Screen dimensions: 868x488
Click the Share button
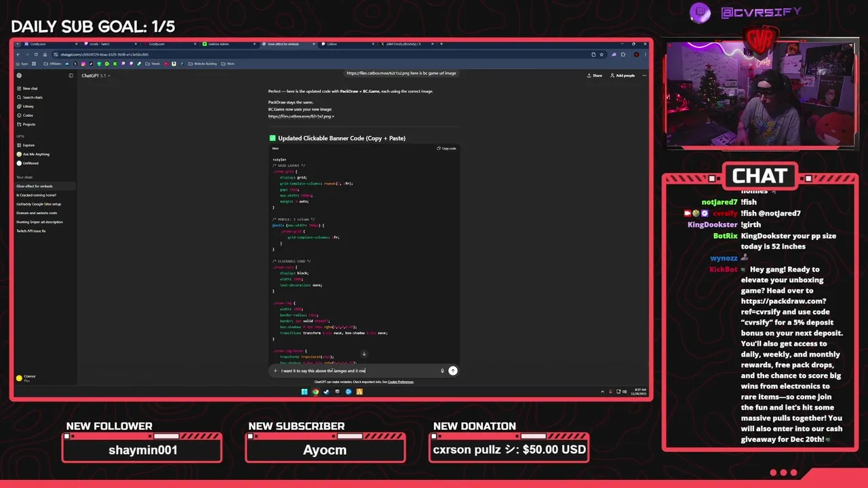point(595,75)
